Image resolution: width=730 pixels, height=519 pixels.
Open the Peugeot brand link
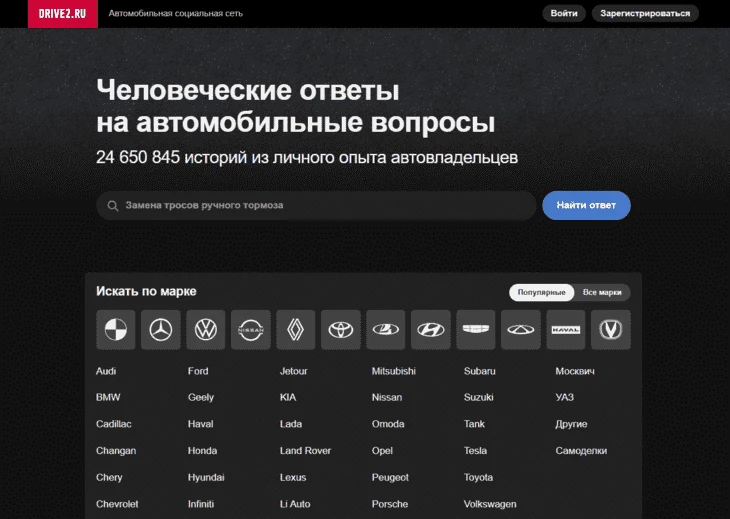pos(390,477)
